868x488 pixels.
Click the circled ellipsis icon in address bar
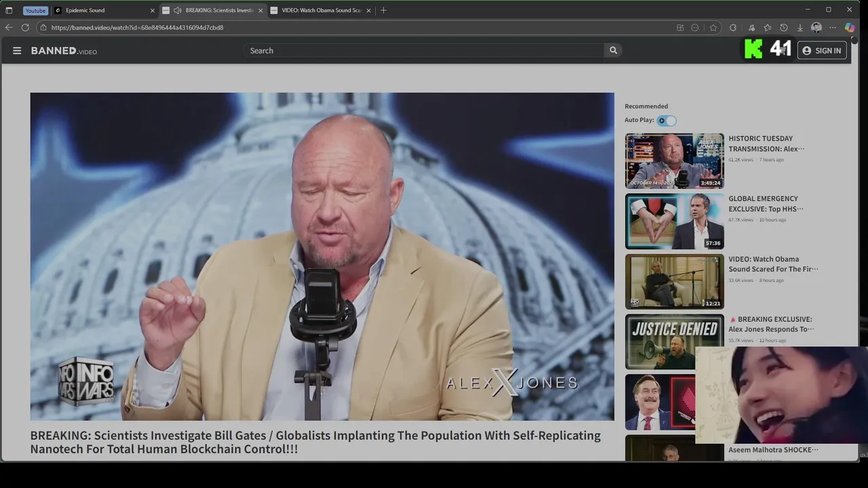(x=695, y=28)
